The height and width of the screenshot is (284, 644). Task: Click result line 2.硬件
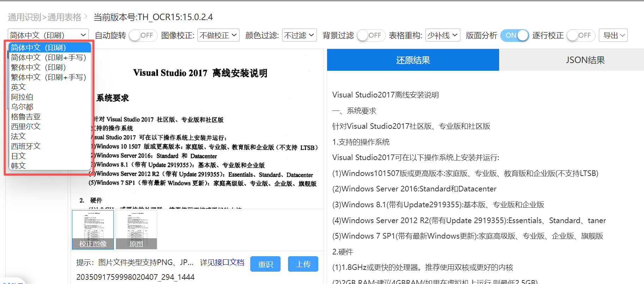point(343,252)
